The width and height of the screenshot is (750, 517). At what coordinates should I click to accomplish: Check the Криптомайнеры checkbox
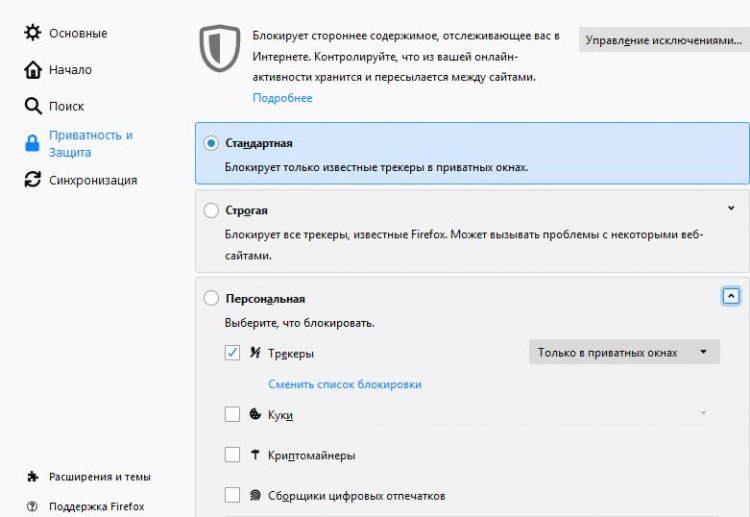(232, 455)
